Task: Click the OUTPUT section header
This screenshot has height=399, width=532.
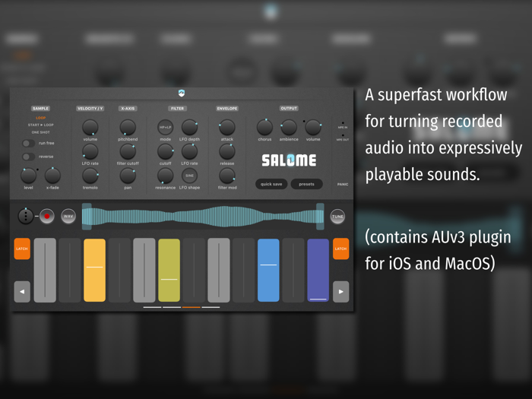Action: [x=289, y=109]
